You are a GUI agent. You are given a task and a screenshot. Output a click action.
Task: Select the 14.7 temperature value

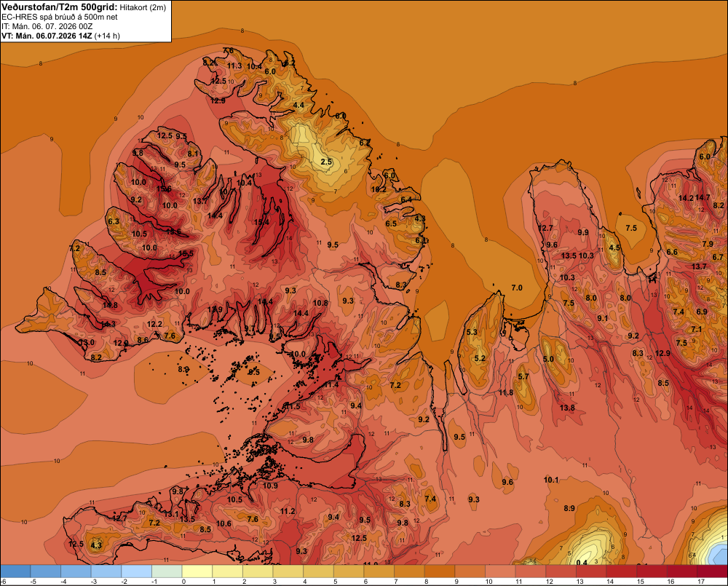coord(703,197)
